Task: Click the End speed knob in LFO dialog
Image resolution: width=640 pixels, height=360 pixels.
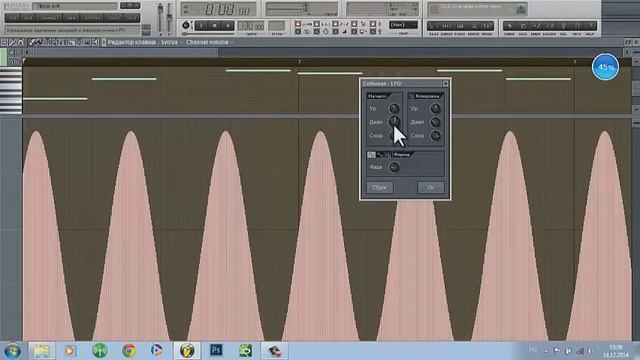Action: [436, 136]
